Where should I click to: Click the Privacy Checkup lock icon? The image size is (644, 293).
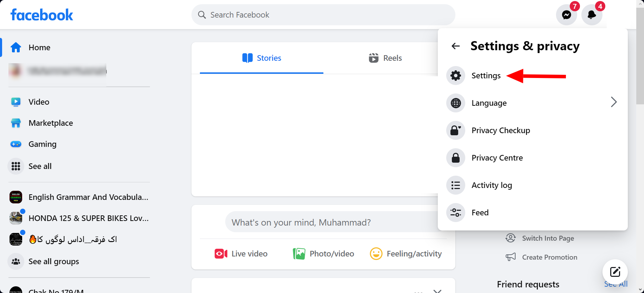click(x=455, y=130)
